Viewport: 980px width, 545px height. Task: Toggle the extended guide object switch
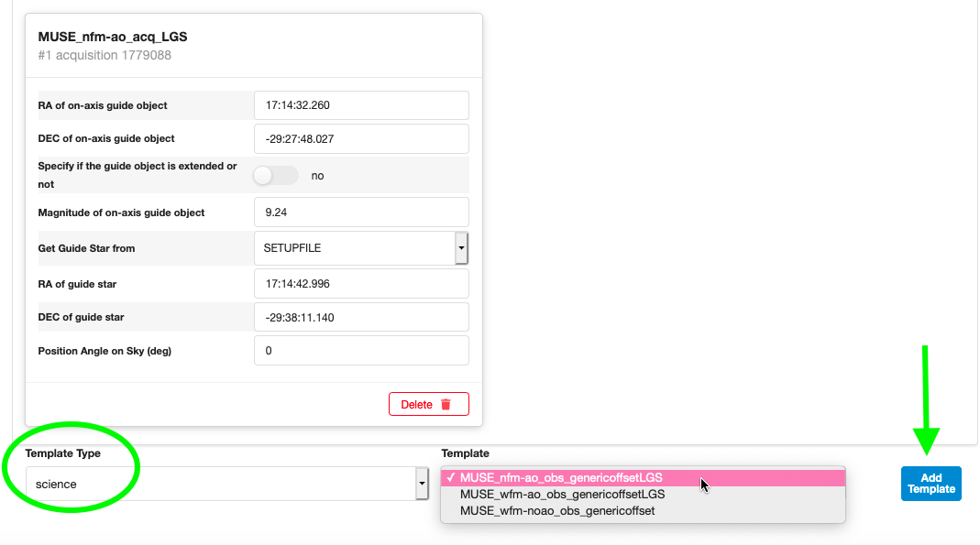tap(276, 176)
